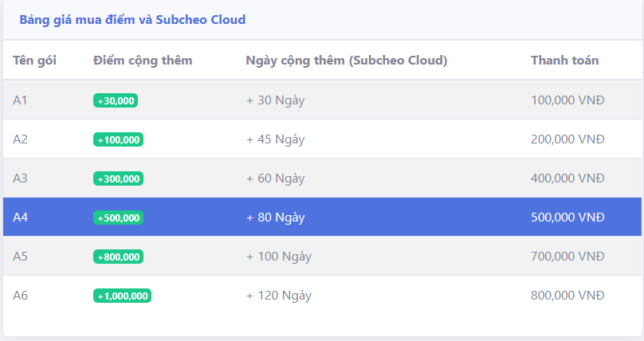Viewport: 644px width, 341px height.
Task: Select the A3 package name
Action: pyautogui.click(x=20, y=178)
